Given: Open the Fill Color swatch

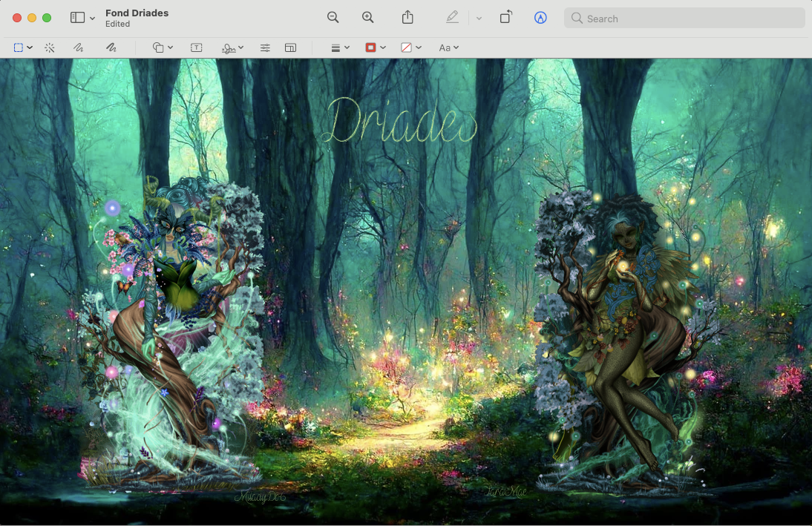Looking at the screenshot, I should [410, 47].
